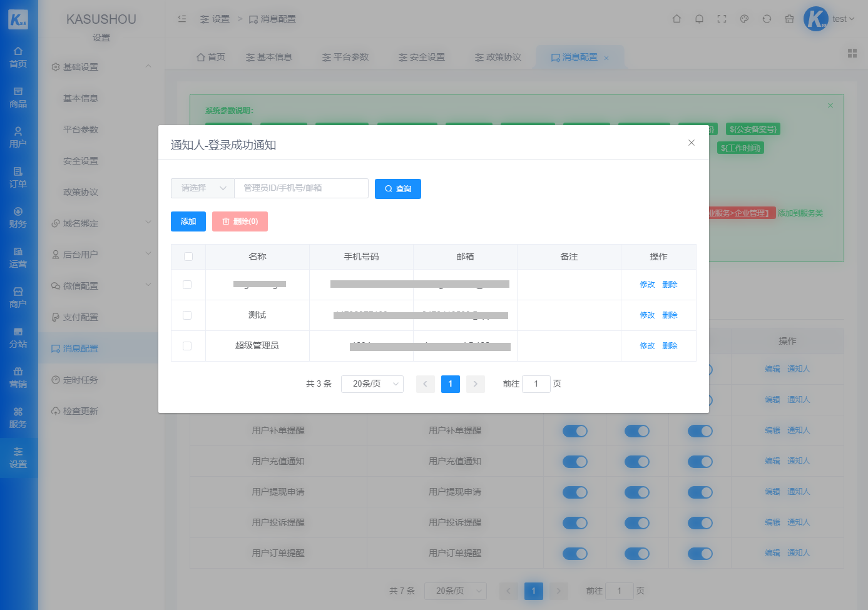Expand the 后台用户 menu group
This screenshot has height=610, width=868.
tap(101, 255)
